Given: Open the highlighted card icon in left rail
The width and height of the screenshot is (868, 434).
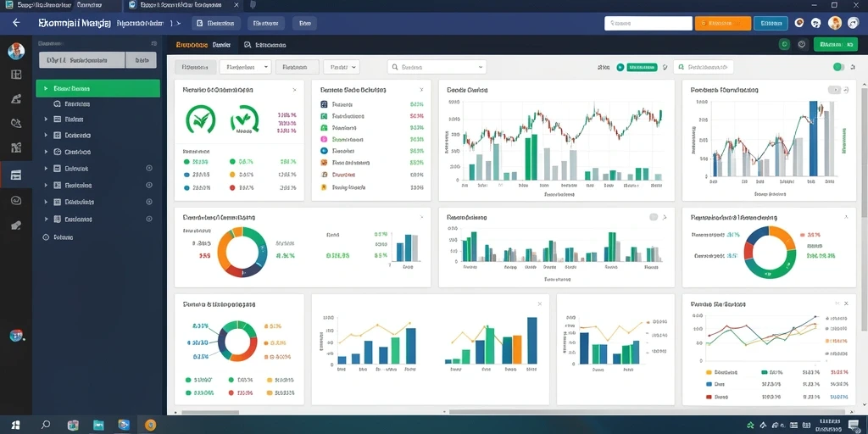Looking at the screenshot, I should tap(16, 175).
